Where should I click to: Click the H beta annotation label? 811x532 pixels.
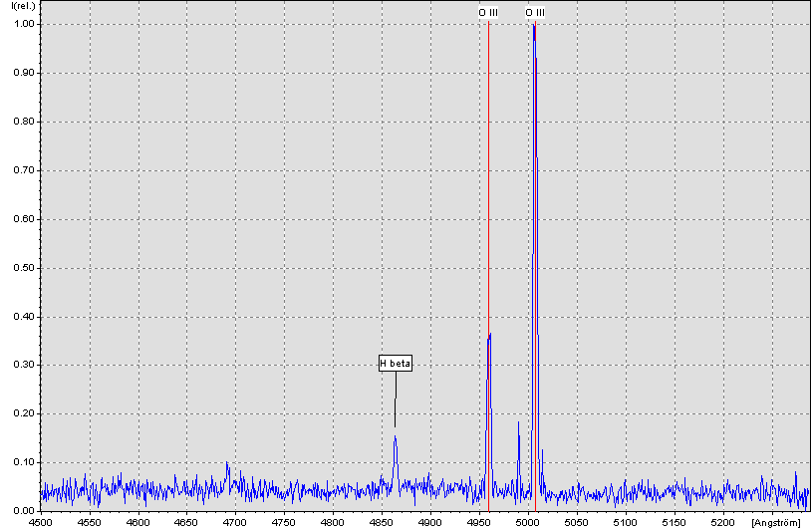point(395,364)
